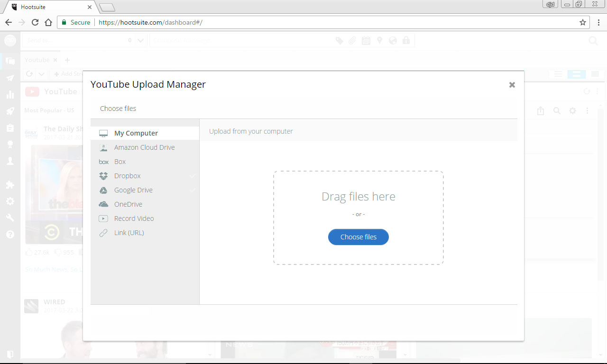Select Link (URL) source
Viewport: 607px width, 364px height.
coord(145,233)
